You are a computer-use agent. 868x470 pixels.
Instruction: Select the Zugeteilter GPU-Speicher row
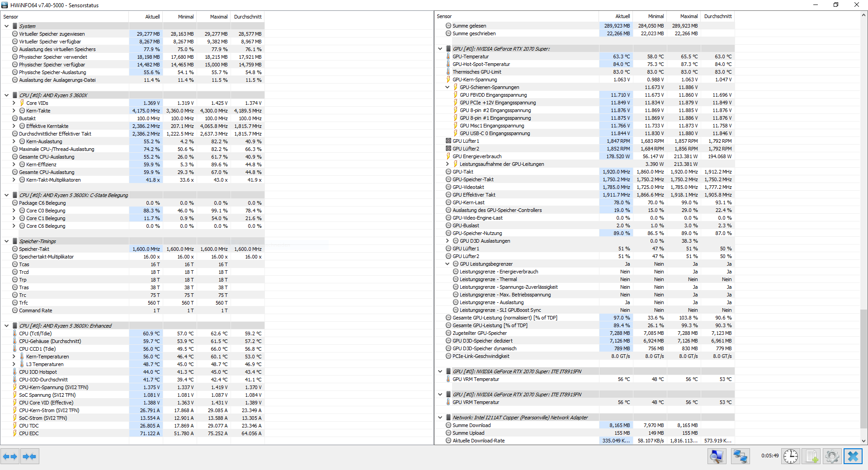pyautogui.click(x=585, y=333)
